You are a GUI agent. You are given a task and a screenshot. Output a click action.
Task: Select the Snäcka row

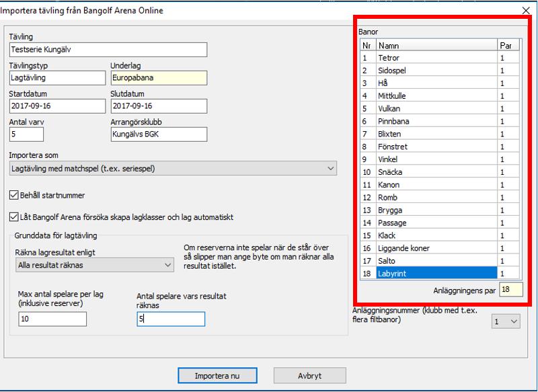tap(440, 172)
